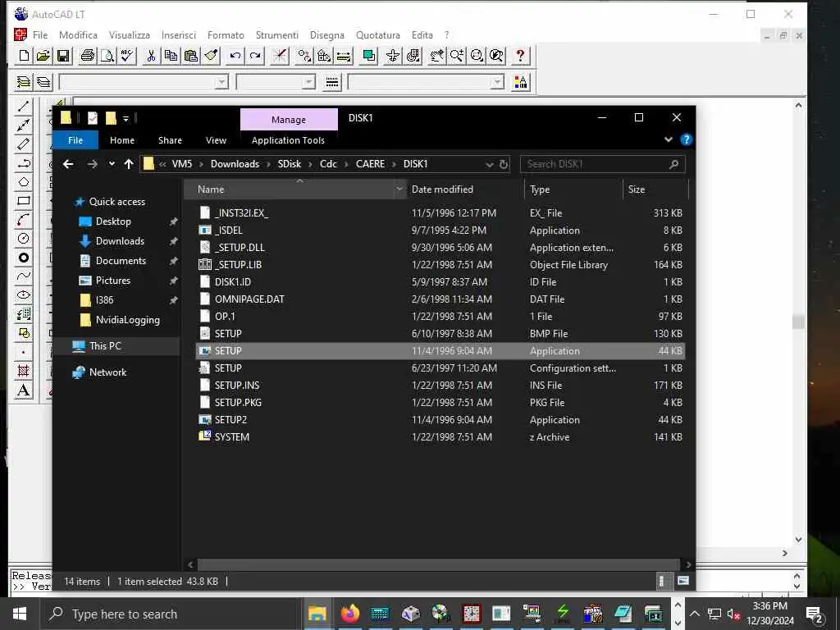Open the Strumenti menu
Viewport: 840px width, 630px height.
coord(277,34)
